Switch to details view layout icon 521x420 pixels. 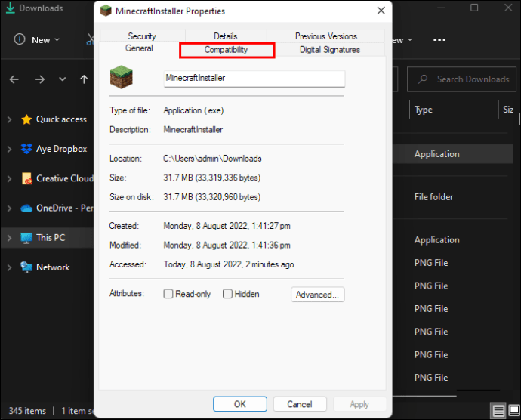(498, 411)
